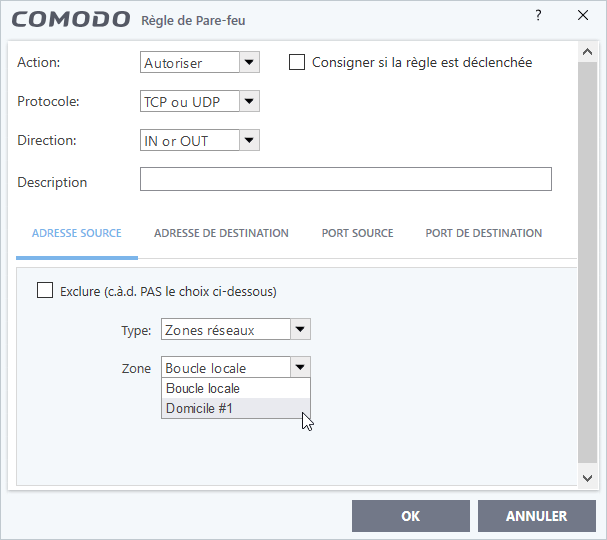Close the Règle de Pare-feu dialog
The image size is (607, 540).
(x=583, y=15)
